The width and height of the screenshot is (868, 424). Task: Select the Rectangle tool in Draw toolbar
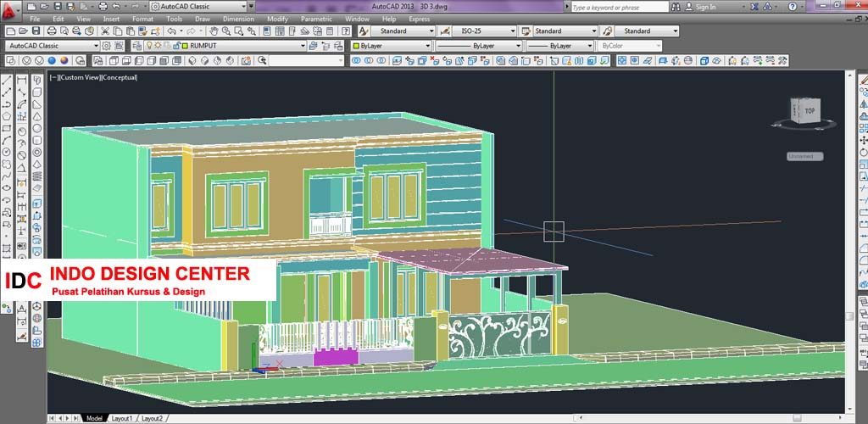click(7, 128)
